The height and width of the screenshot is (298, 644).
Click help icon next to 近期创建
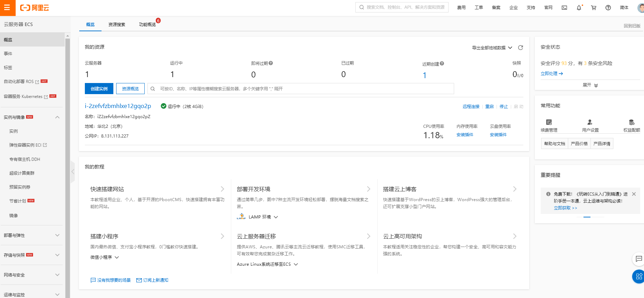442,64
